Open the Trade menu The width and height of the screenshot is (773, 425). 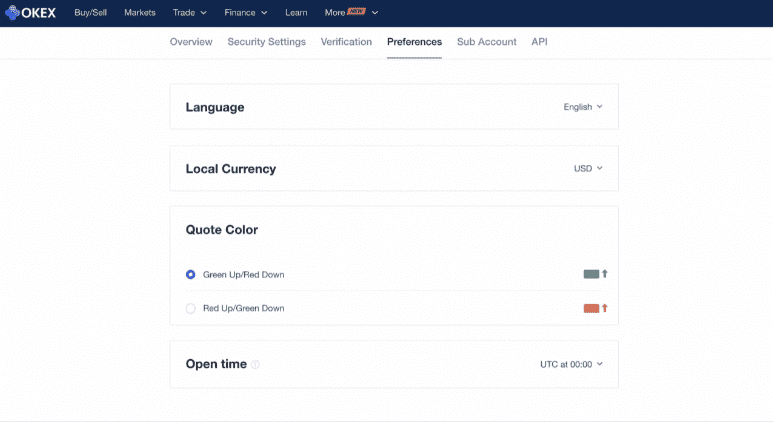pyautogui.click(x=189, y=13)
